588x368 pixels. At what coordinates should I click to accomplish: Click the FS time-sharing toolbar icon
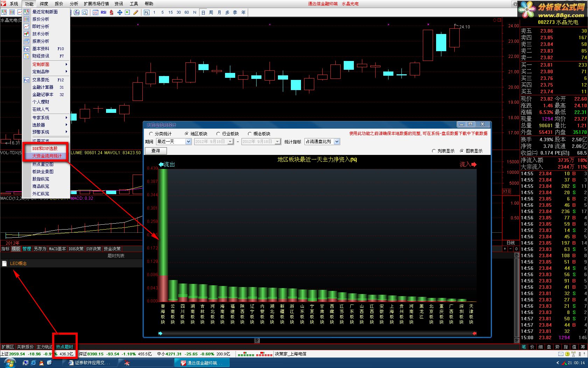coord(146,12)
